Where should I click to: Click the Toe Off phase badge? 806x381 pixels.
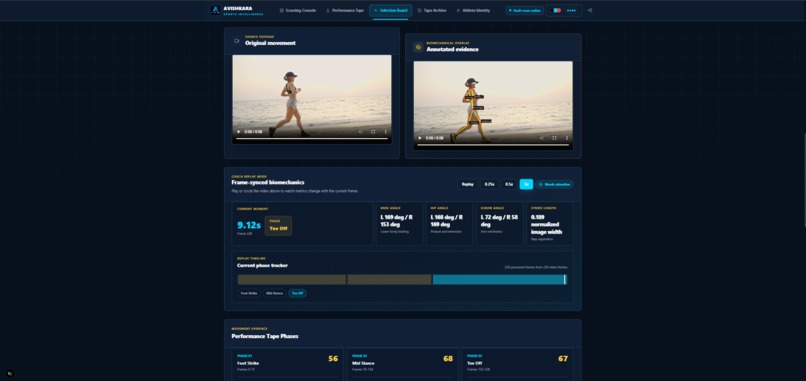[278, 226]
